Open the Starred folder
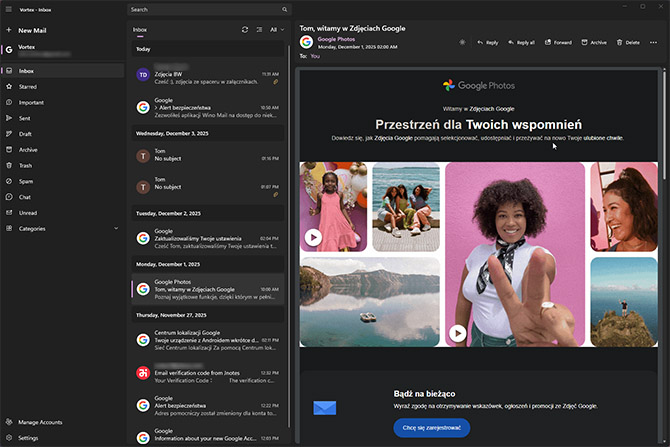Image resolution: width=670 pixels, height=447 pixels. coord(28,87)
